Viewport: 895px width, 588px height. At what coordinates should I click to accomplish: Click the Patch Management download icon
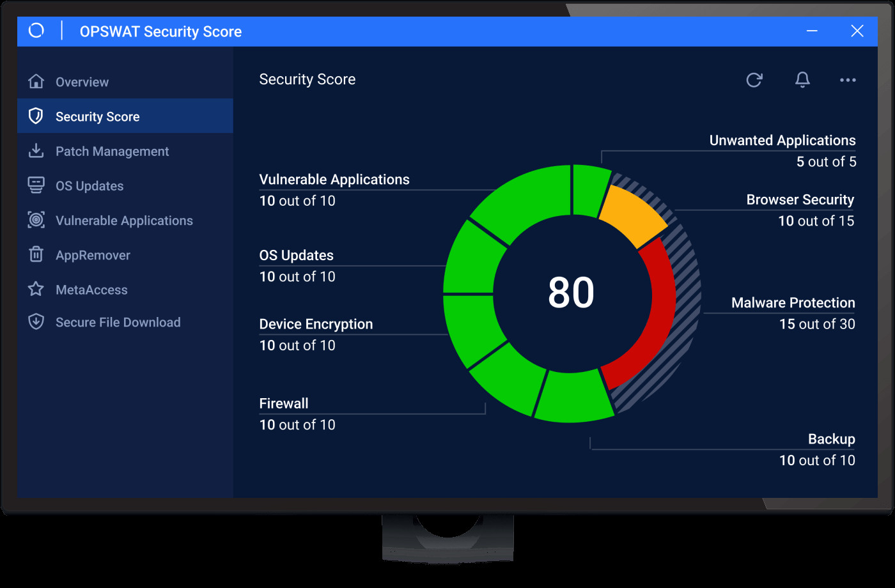click(x=36, y=151)
